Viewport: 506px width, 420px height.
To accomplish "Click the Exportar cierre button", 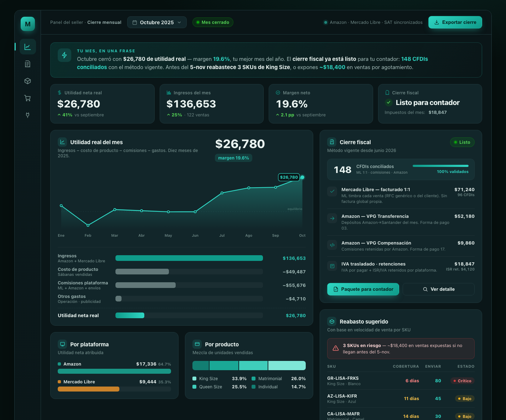I will coord(455,22).
